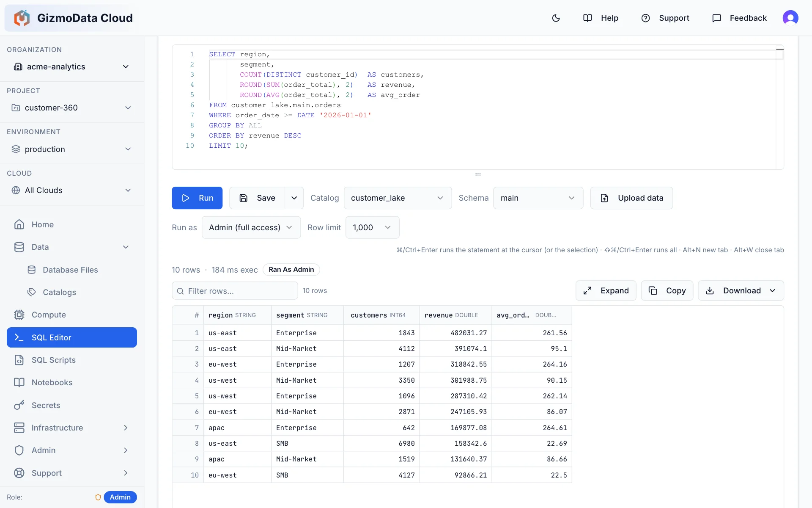Select SQL Editor in the sidebar
Screen dimensions: 812x508
click(x=72, y=337)
